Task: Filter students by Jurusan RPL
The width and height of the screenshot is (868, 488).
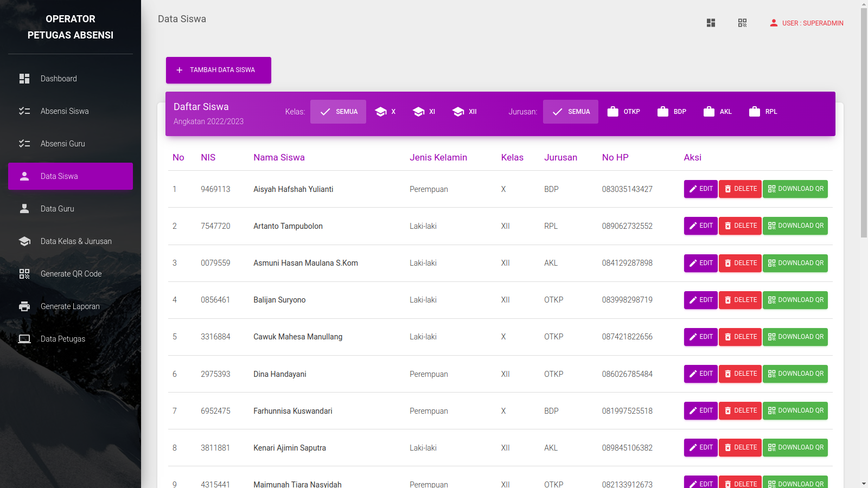Action: tap(763, 112)
